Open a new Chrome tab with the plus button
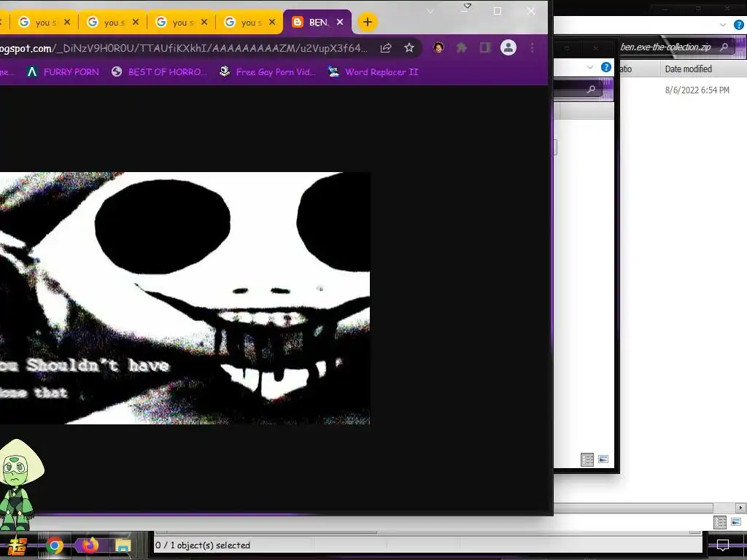The height and width of the screenshot is (560, 747). click(x=368, y=22)
